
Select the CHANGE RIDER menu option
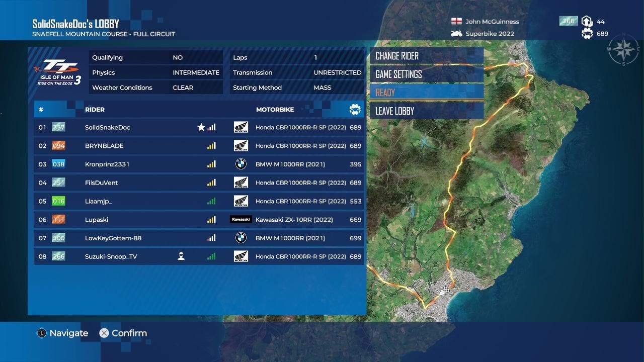tap(427, 56)
